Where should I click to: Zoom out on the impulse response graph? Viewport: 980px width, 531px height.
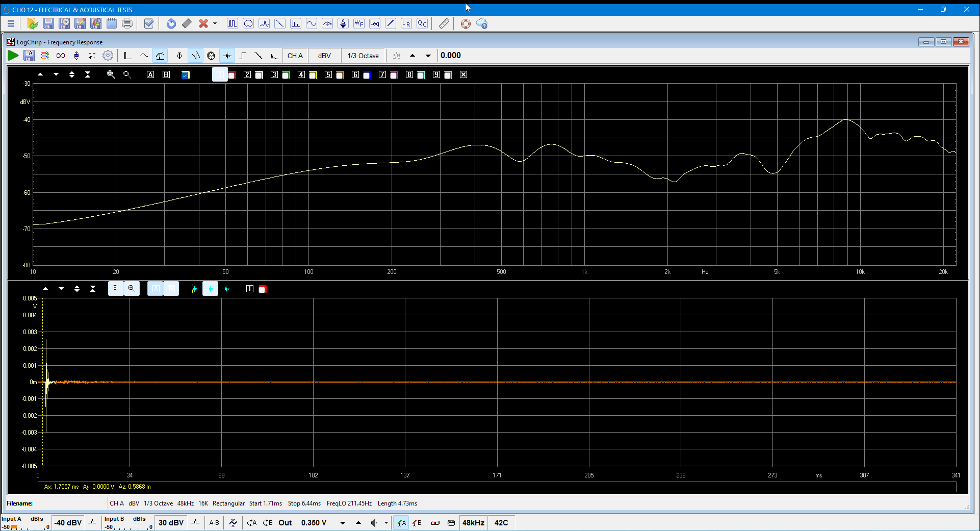[132, 289]
